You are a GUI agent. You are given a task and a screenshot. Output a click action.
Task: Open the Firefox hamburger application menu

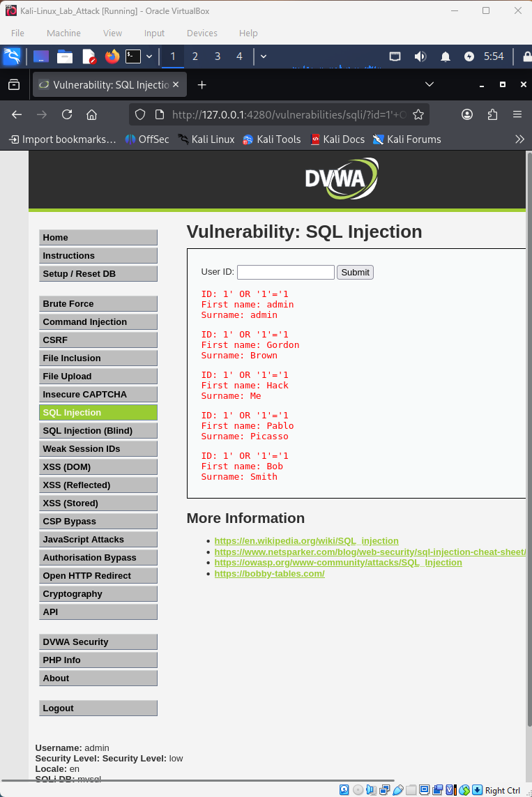pos(517,114)
